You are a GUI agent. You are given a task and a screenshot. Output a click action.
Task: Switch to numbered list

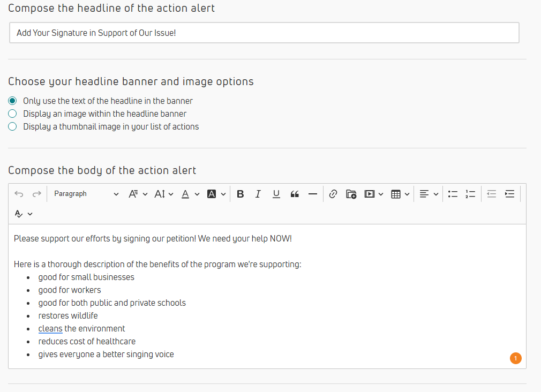[470, 194]
